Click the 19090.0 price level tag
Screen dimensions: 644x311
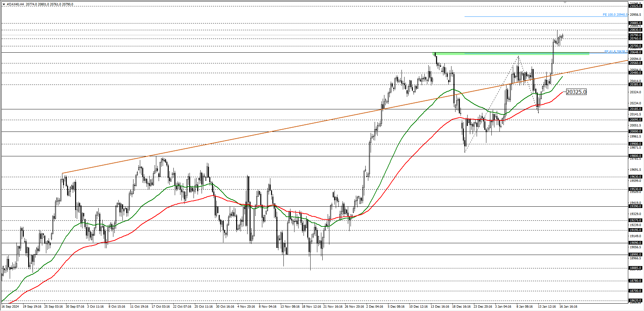point(635,243)
